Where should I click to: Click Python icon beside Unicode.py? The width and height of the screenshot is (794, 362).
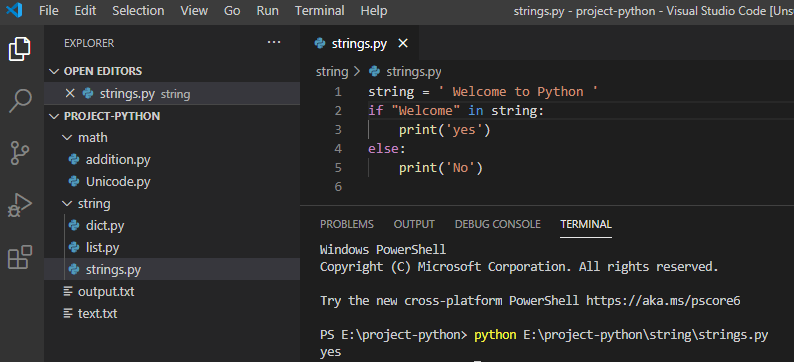[x=74, y=181]
